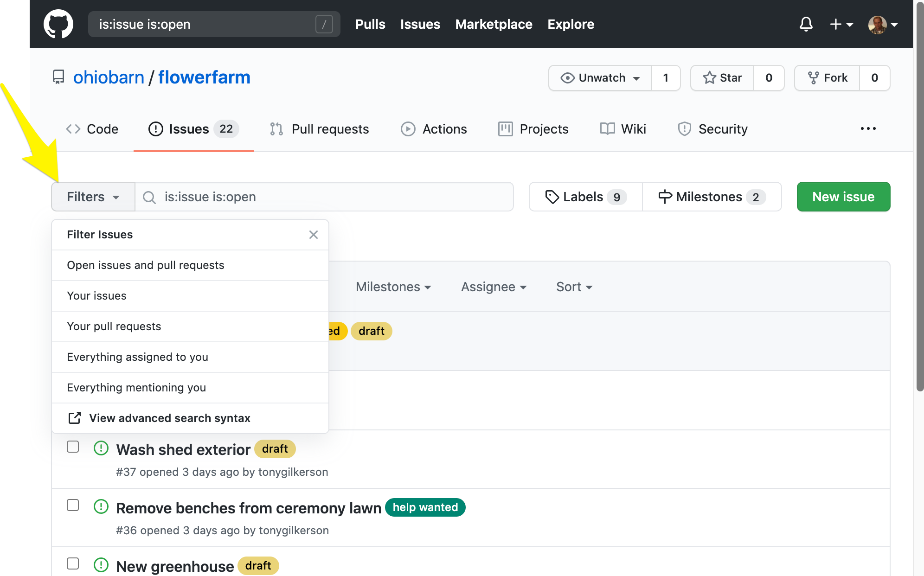Open the user avatar menu
924x576 pixels.
click(883, 25)
